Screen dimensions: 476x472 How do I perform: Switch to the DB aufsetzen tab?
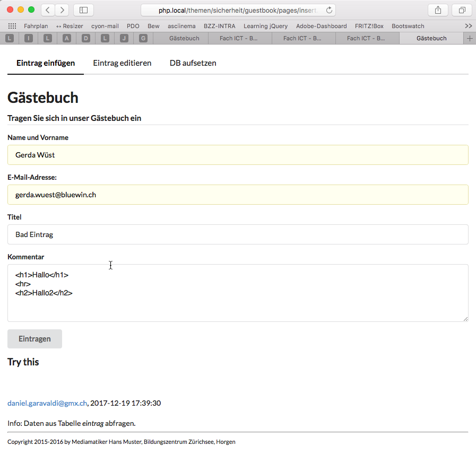[193, 63]
